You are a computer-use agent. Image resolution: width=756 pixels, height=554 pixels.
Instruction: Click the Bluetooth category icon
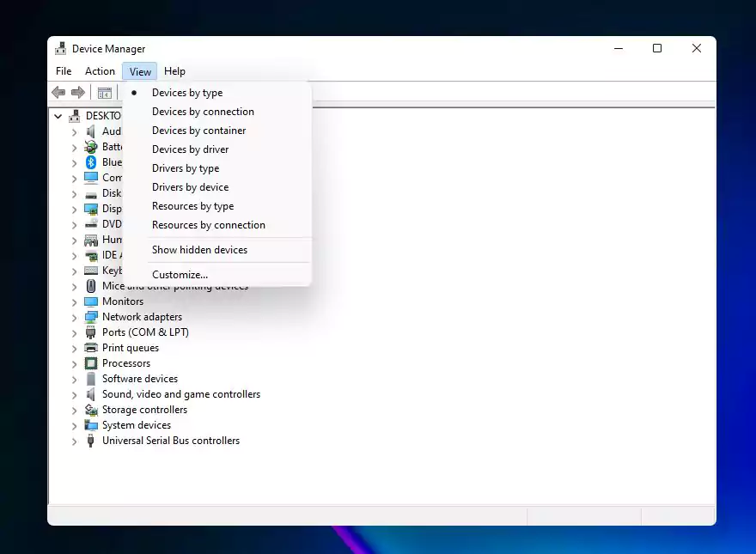[x=91, y=162]
